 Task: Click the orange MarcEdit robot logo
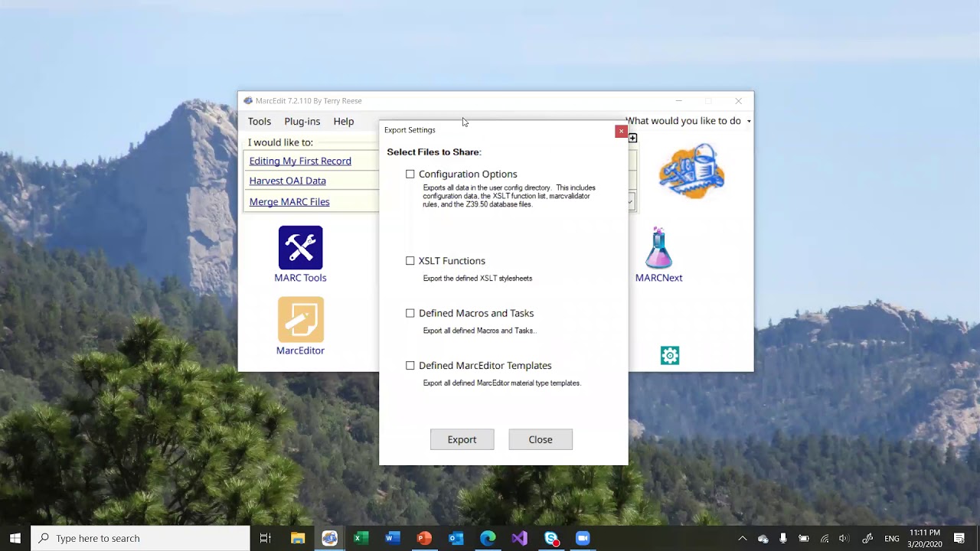pos(691,171)
